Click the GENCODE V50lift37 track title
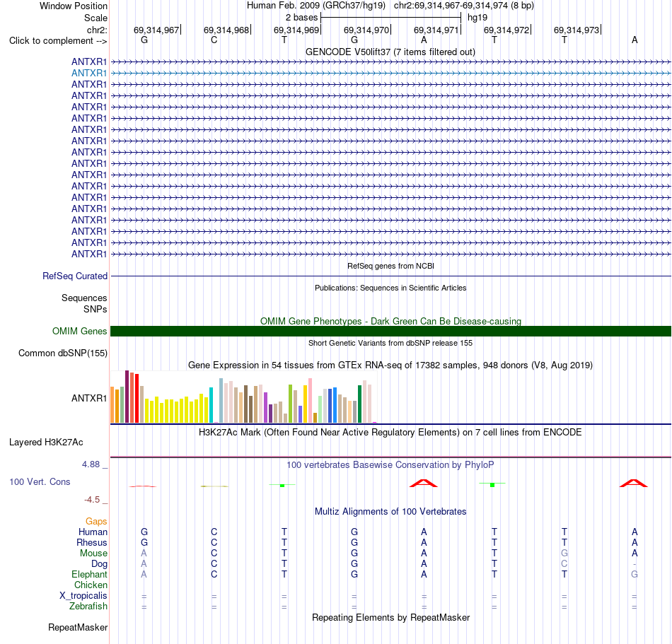The height and width of the screenshot is (644, 672). (390, 52)
